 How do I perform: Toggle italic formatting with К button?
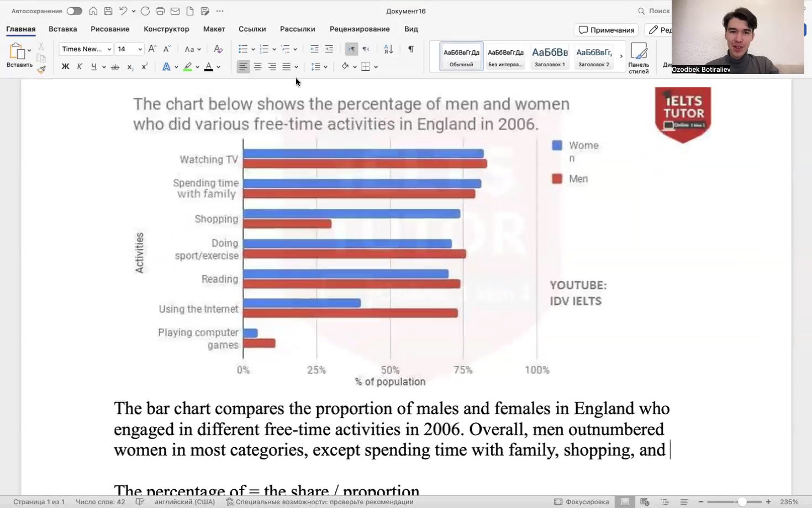tap(80, 67)
